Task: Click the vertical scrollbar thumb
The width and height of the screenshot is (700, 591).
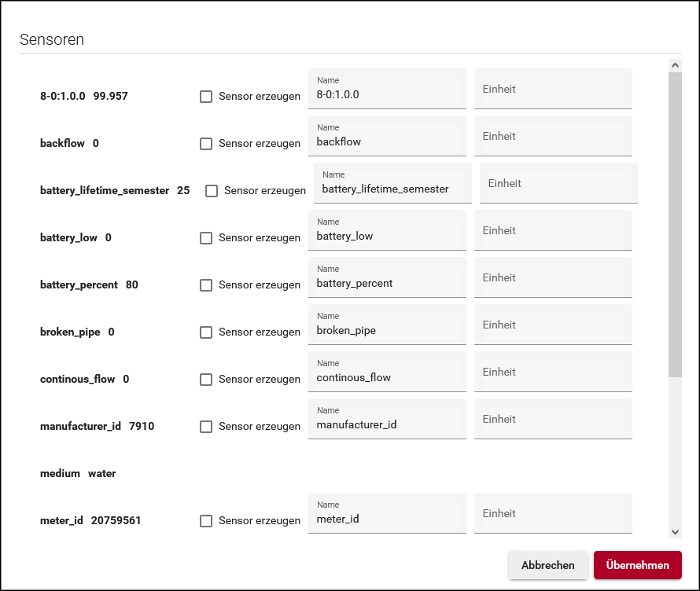Action: pyautogui.click(x=675, y=224)
